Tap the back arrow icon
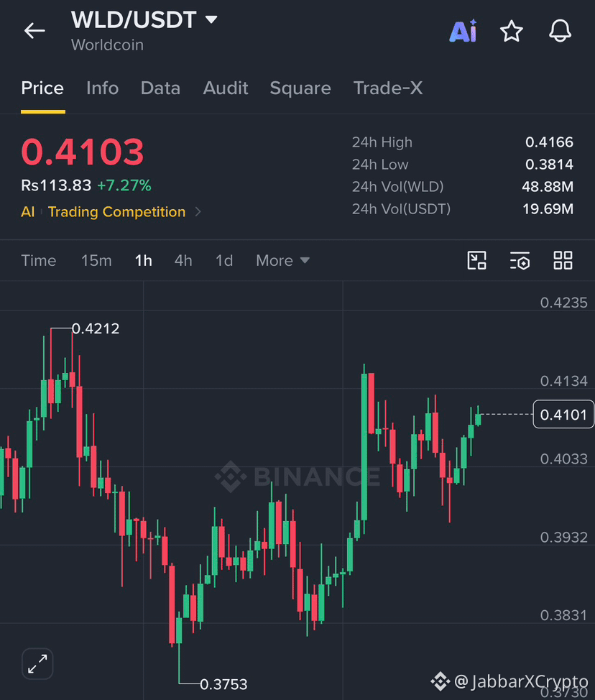 [34, 31]
